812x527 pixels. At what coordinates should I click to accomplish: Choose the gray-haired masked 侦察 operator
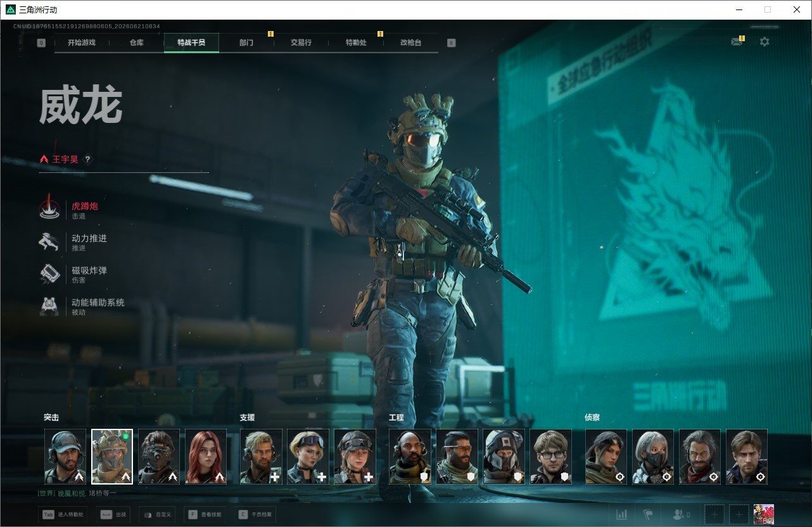tap(653, 457)
